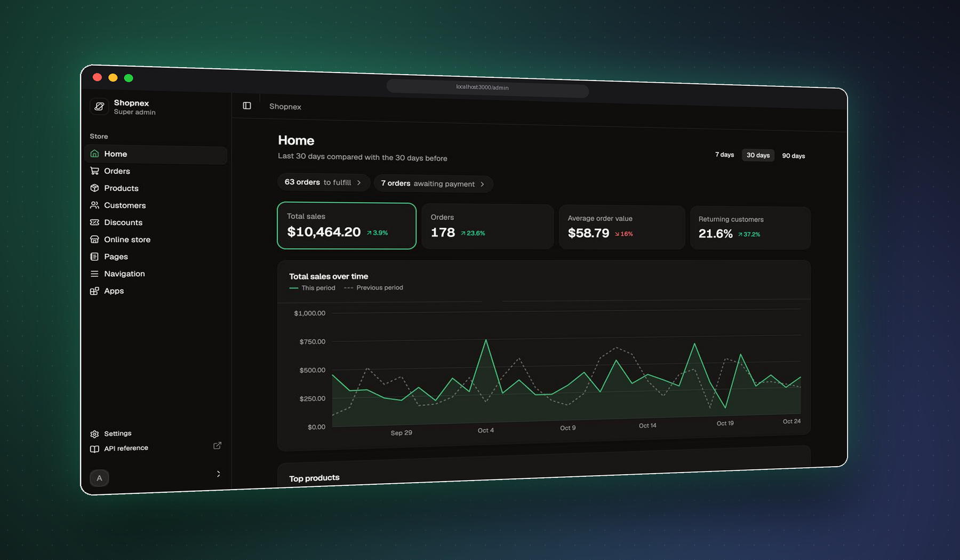Viewport: 960px width, 560px height.
Task: Toggle the sidebar panel icon
Action: point(247,106)
